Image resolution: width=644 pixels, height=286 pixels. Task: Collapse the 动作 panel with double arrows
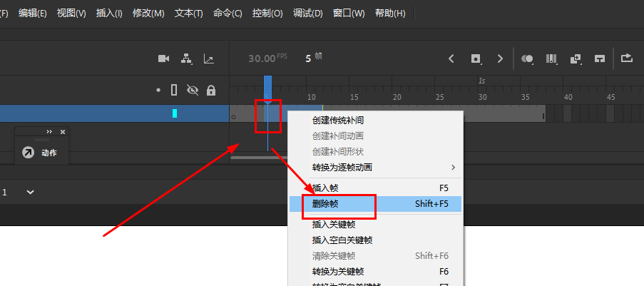(49, 131)
